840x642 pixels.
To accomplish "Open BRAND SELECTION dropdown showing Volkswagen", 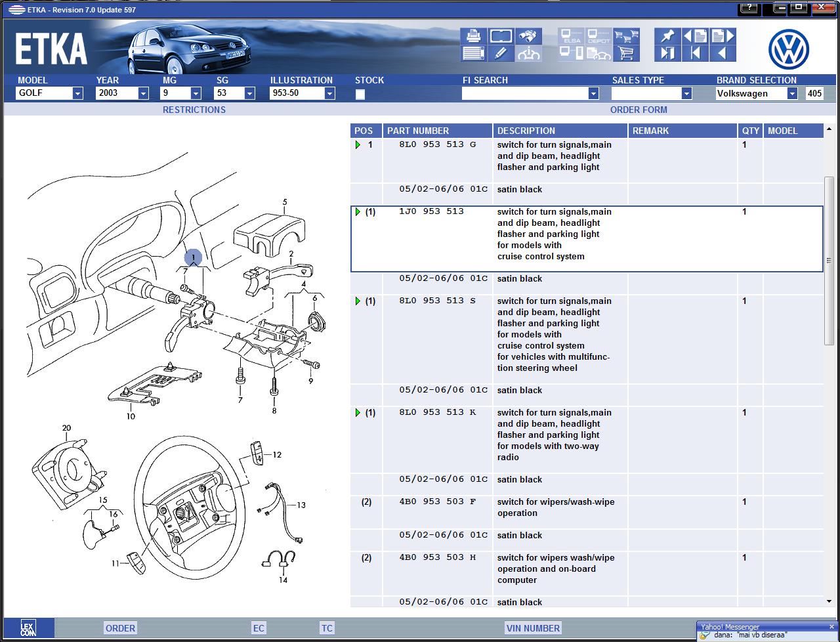I will pos(792,93).
